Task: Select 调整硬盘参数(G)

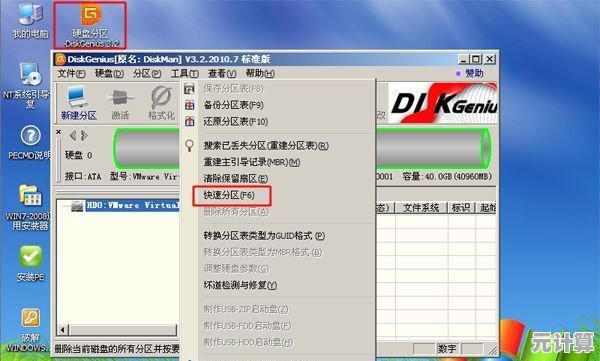Action: click(x=279, y=269)
